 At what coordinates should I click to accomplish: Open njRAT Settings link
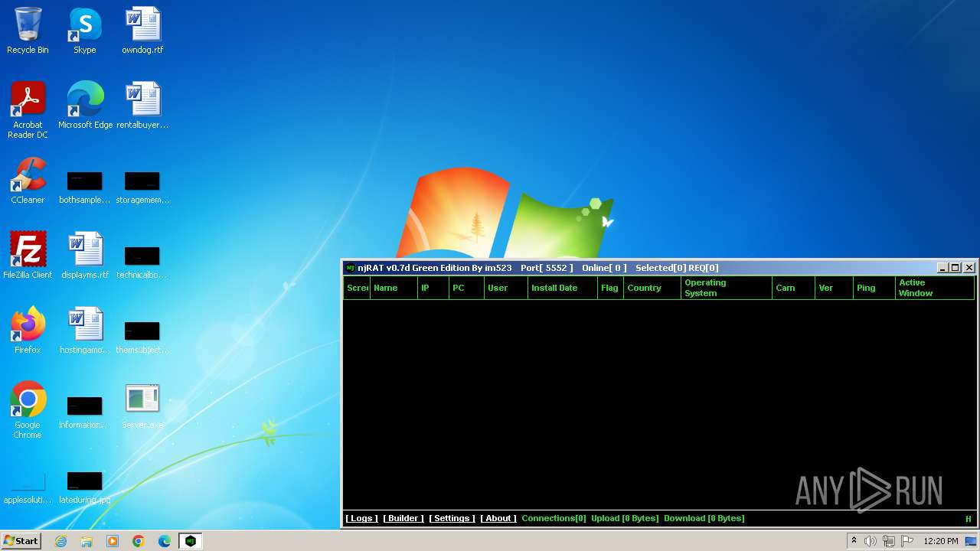452,518
